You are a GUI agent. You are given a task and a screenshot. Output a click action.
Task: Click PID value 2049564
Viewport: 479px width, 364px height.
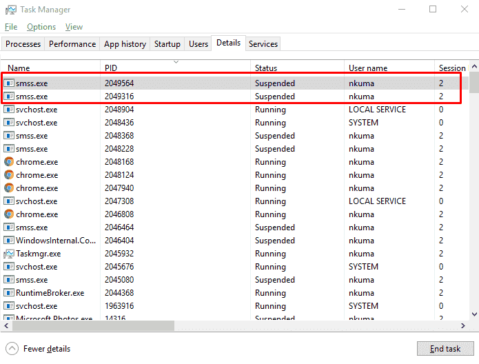pos(119,83)
